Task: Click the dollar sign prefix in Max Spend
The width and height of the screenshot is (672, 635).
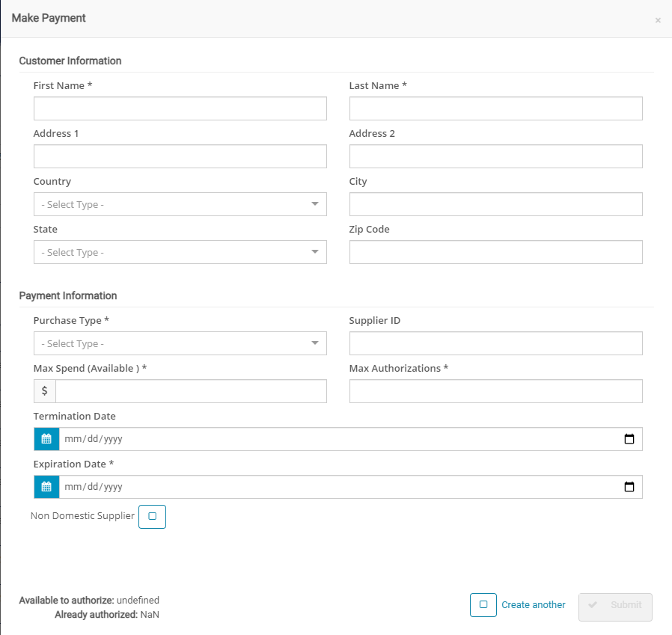Action: [x=45, y=390]
